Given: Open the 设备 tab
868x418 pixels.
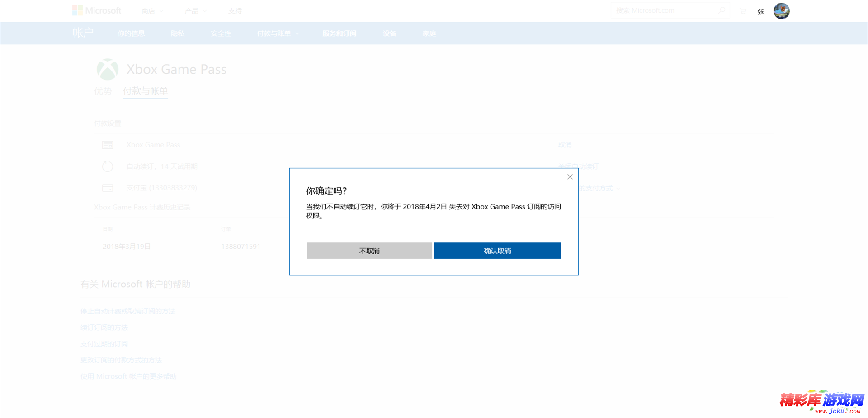Looking at the screenshot, I should 389,33.
